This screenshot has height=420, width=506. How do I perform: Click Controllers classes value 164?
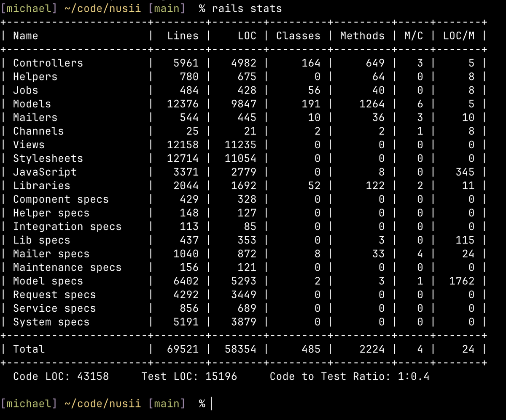tap(311, 63)
